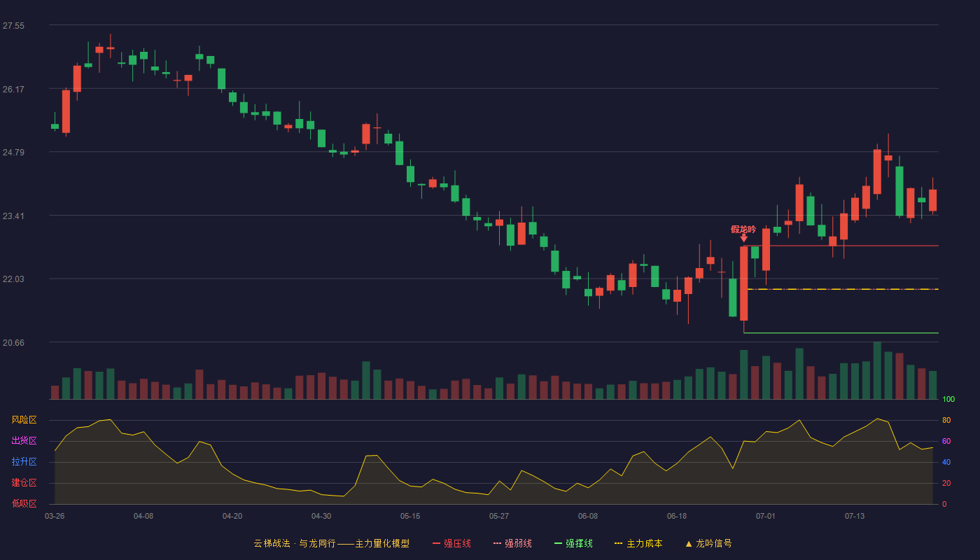Click the 出货区 zone label
980x560 pixels.
[x=24, y=441]
